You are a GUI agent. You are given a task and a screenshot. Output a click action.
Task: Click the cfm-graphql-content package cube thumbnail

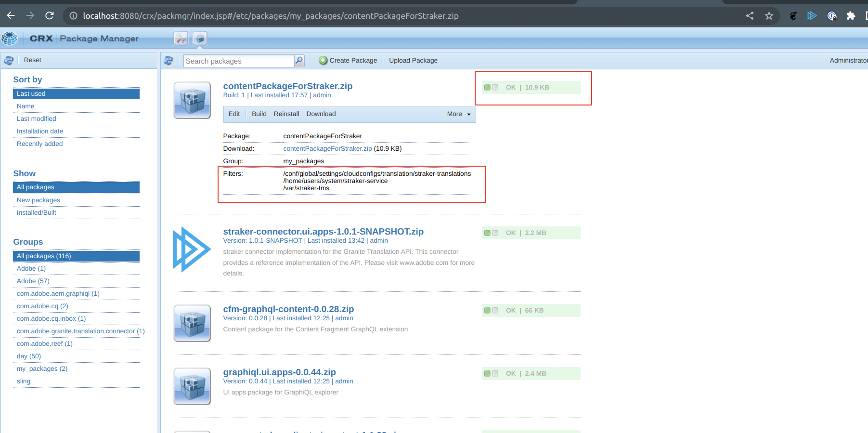(192, 323)
